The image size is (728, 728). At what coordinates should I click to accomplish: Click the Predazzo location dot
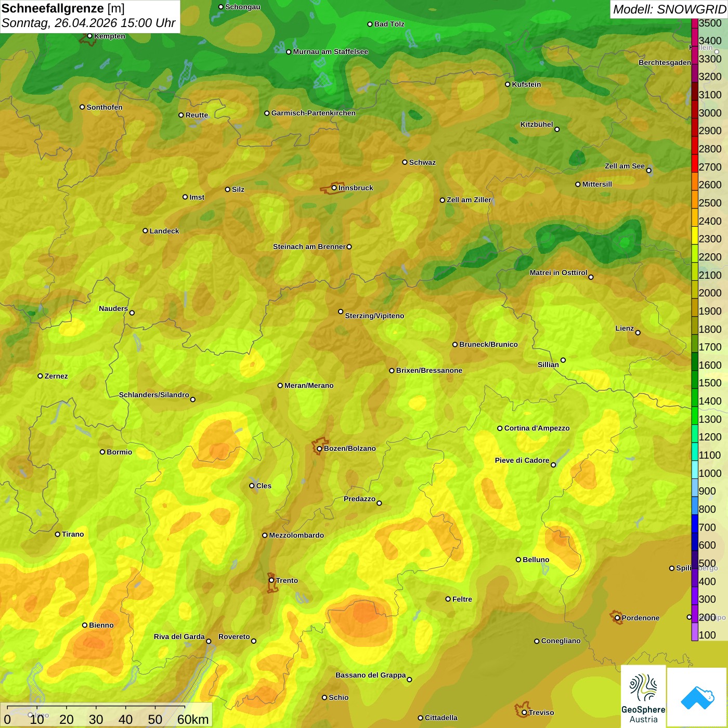pyautogui.click(x=379, y=503)
